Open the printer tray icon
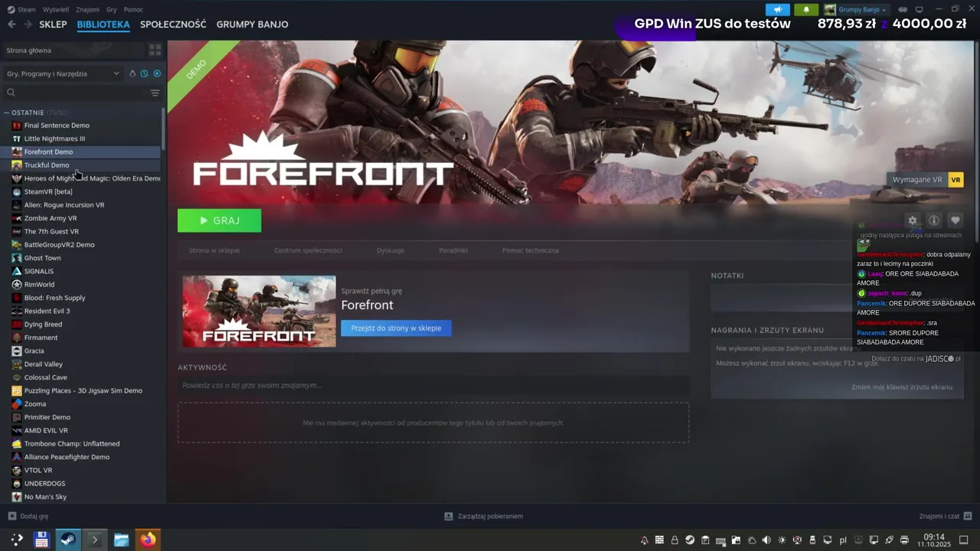Viewport: 980px width, 551px height. [904, 540]
